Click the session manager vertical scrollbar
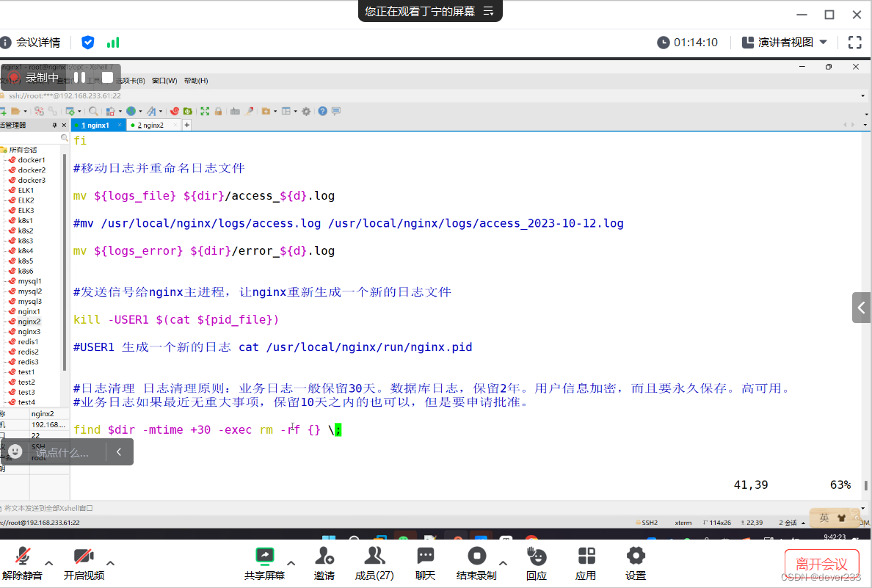The image size is (872, 588). pos(65,261)
